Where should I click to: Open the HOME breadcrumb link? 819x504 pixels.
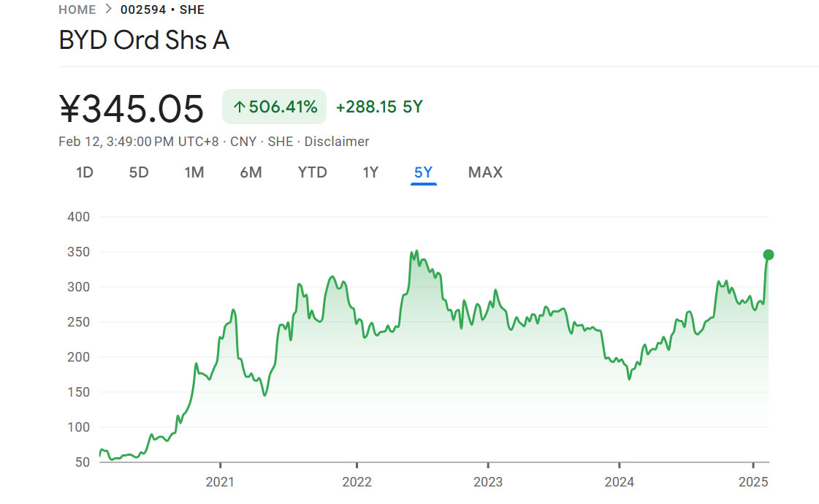point(77,10)
